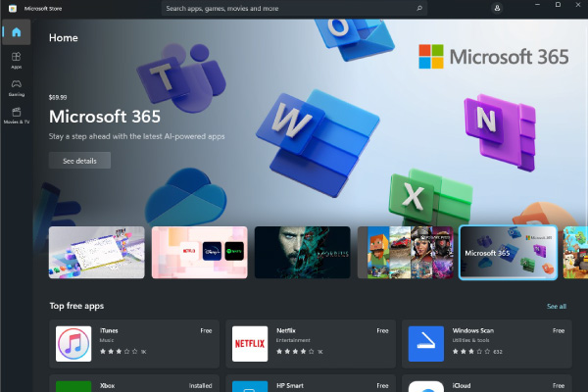Click the Microsoft Store title bar text
588x392 pixels.
(x=43, y=8)
